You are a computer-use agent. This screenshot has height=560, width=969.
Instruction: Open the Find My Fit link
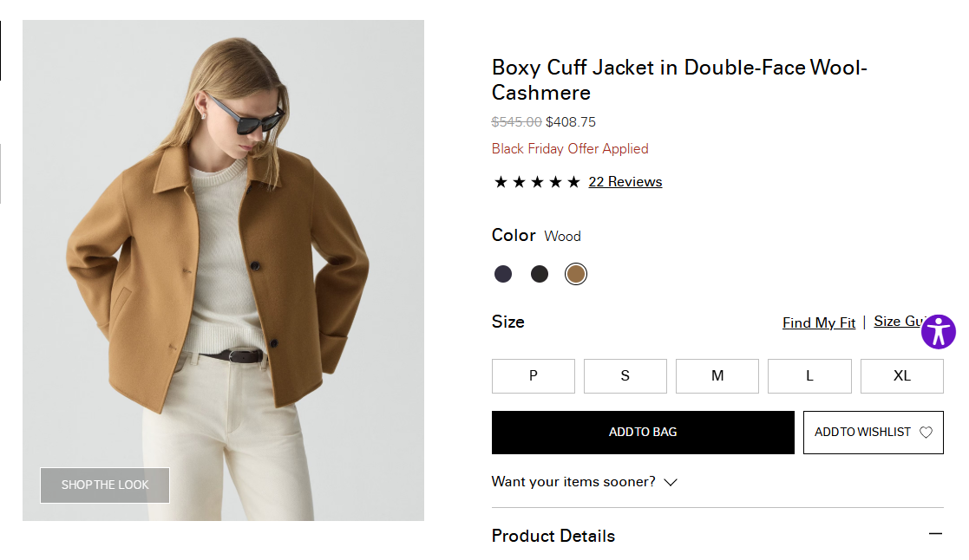tap(818, 322)
